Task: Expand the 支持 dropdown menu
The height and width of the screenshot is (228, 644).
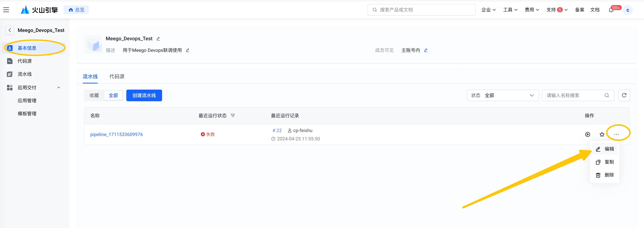Action: pyautogui.click(x=557, y=10)
